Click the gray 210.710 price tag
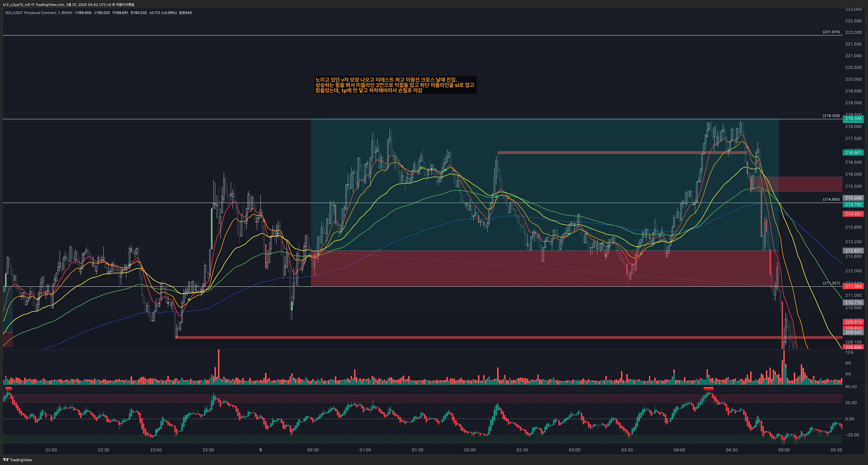This screenshot has width=868, height=465. click(x=853, y=303)
